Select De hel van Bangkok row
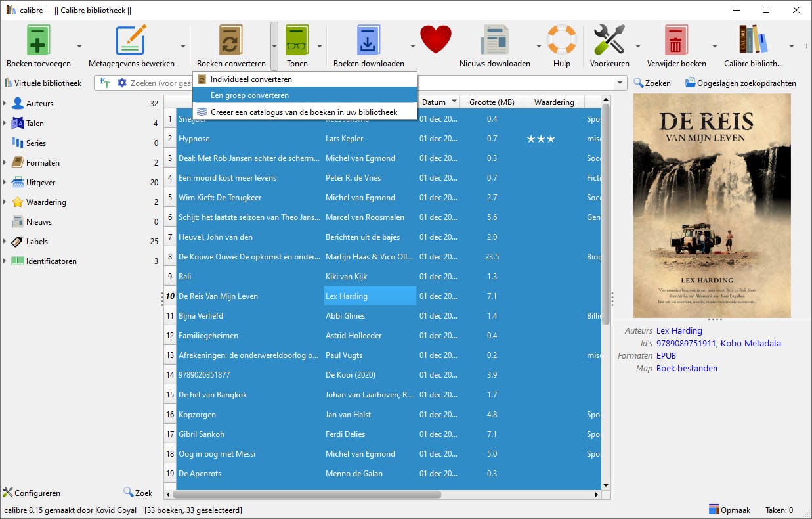Viewport: 812px width, 519px height. (382, 395)
